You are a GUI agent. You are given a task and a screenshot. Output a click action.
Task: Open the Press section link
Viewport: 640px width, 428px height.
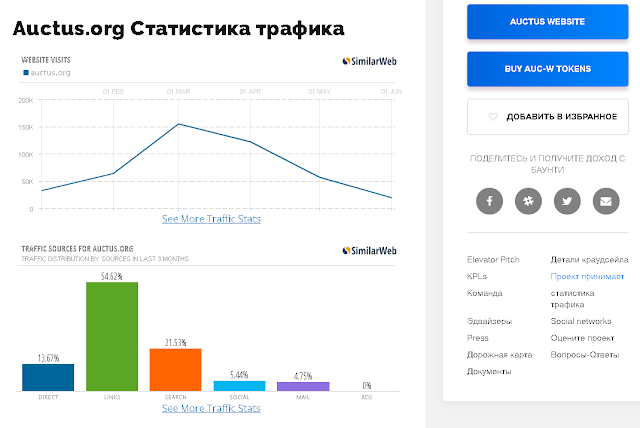478,338
